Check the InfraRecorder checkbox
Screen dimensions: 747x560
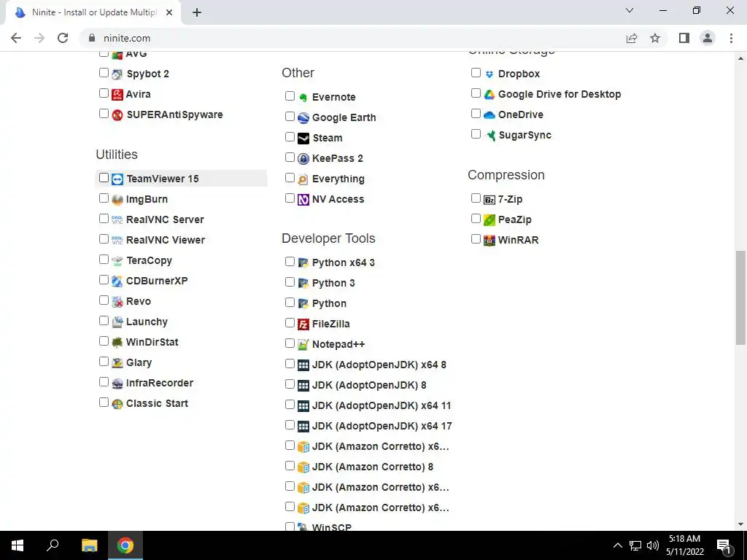point(104,382)
